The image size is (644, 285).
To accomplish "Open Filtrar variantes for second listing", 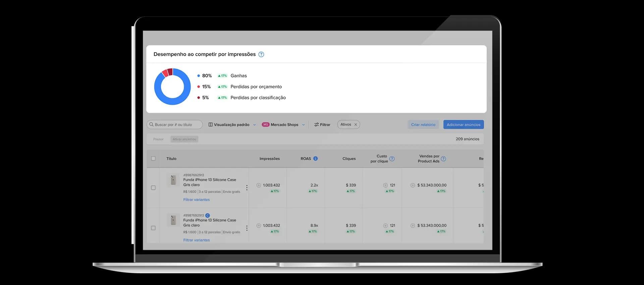I will point(197,240).
